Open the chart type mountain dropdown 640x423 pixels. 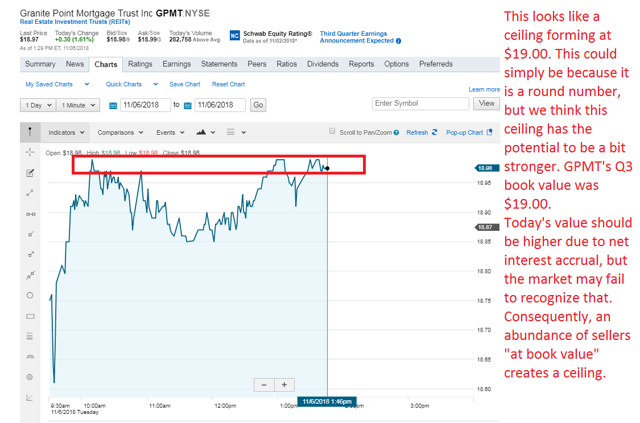point(206,132)
